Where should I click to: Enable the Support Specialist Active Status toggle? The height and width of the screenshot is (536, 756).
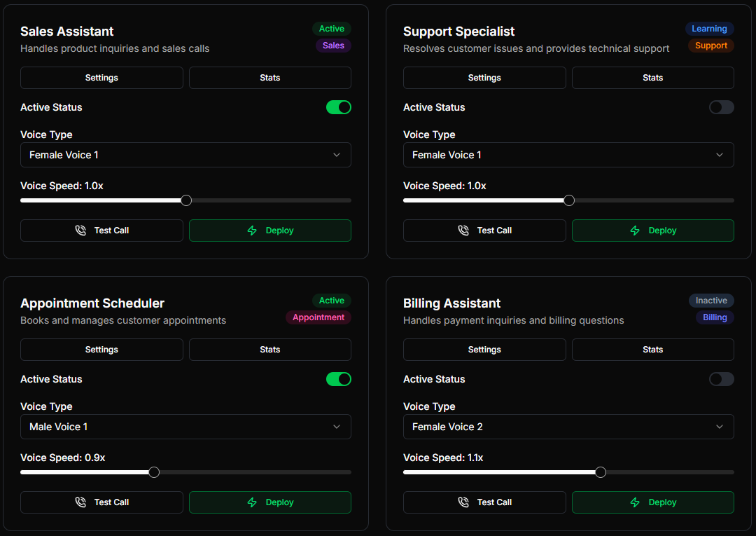[722, 107]
